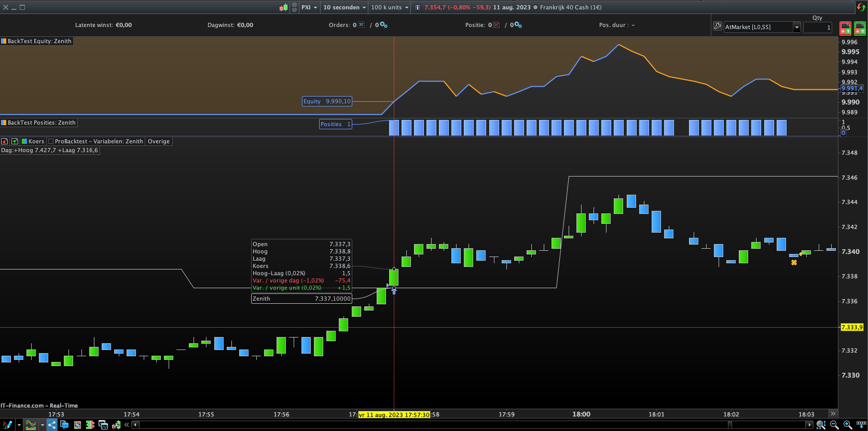
Task: Click the green arrow icon beside Koers
Action: [15, 141]
